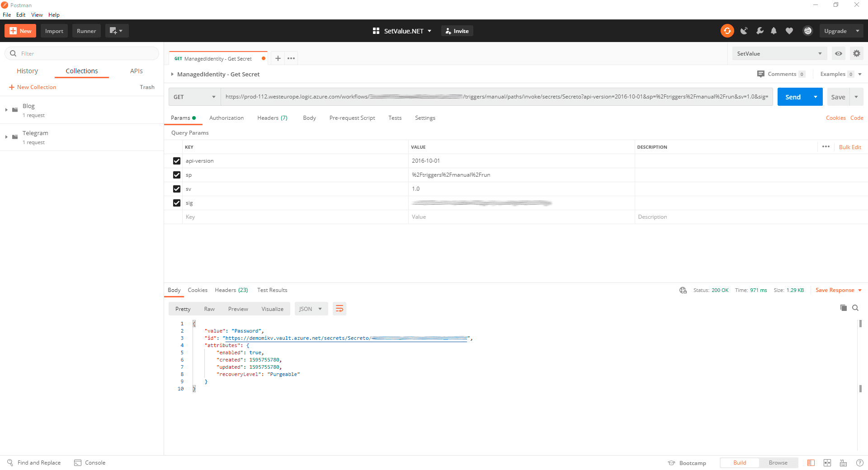This screenshot has width=868, height=470.
Task: Open the response Headers (23) tab
Action: [x=231, y=290]
